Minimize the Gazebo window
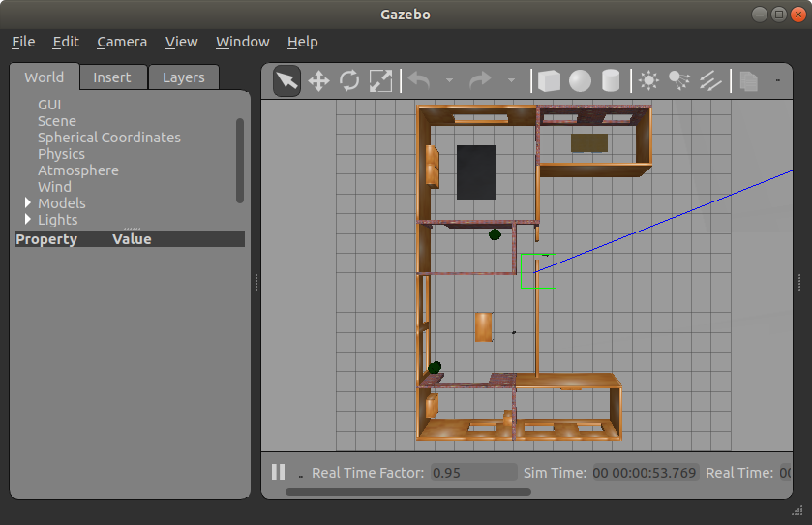The image size is (812, 525). pyautogui.click(x=759, y=15)
